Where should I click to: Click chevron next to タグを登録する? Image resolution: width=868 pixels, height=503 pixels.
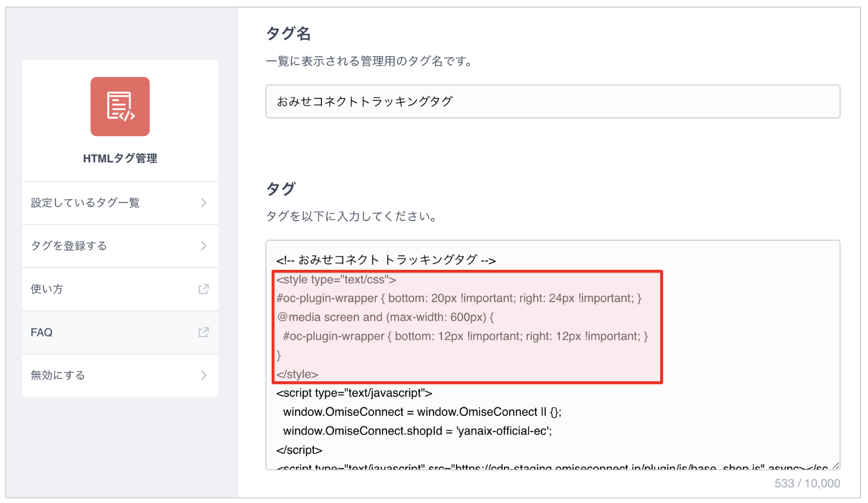tap(204, 246)
